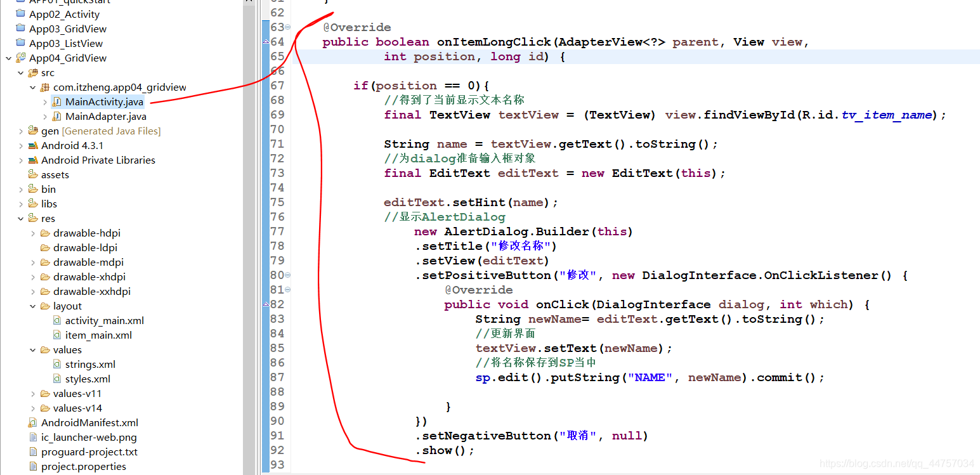Collapse the App04_GridView project
This screenshot has height=475, width=980.
pyautogui.click(x=8, y=58)
